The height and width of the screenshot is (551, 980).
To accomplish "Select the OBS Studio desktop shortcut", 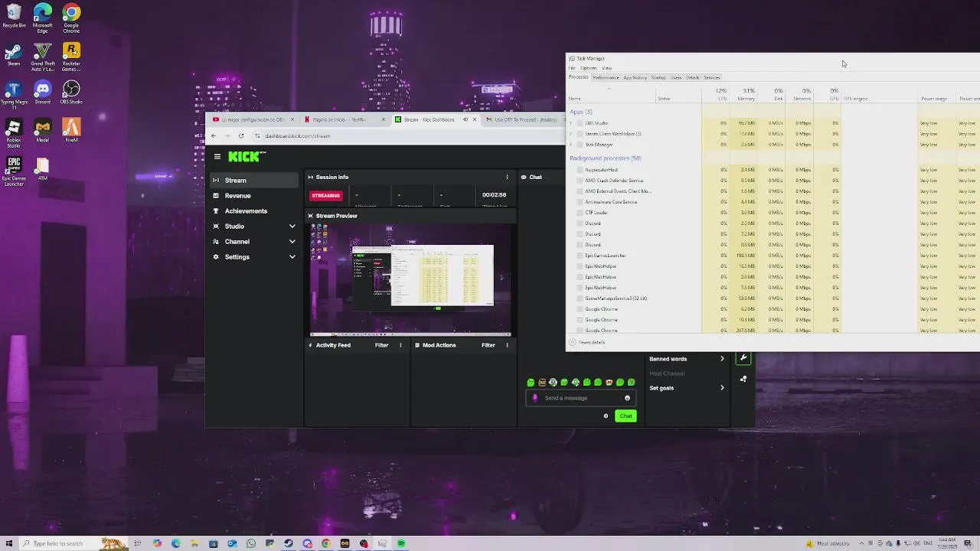I will (x=71, y=93).
